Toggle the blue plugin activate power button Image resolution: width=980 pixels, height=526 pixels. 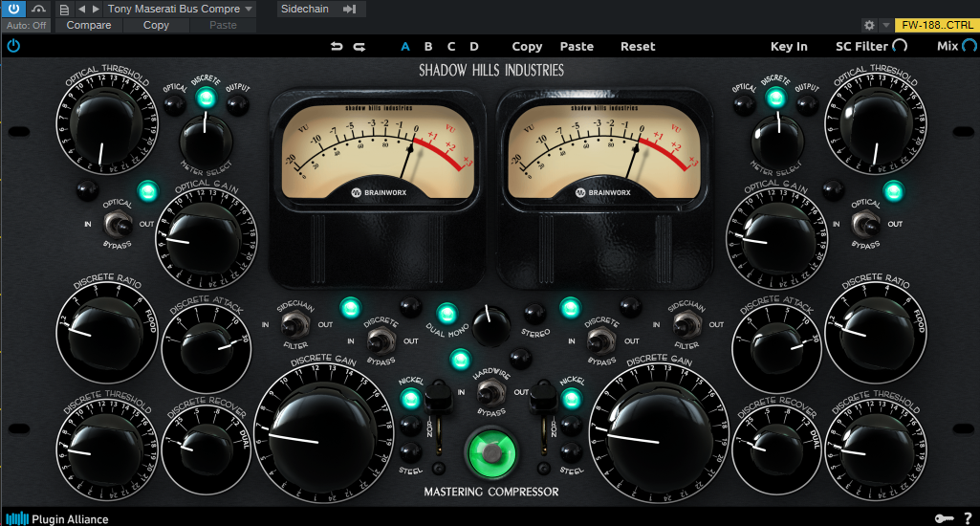pos(13,9)
